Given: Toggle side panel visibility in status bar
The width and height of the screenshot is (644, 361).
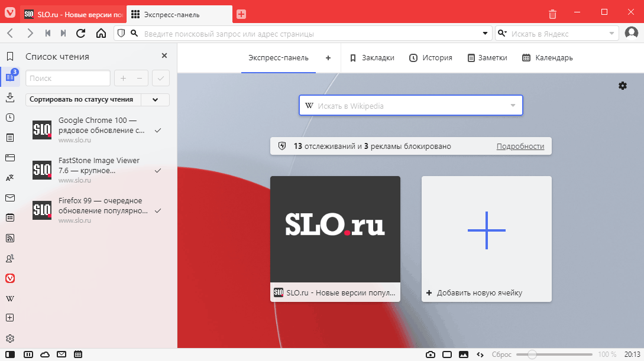Looking at the screenshot, I should coord(10,355).
